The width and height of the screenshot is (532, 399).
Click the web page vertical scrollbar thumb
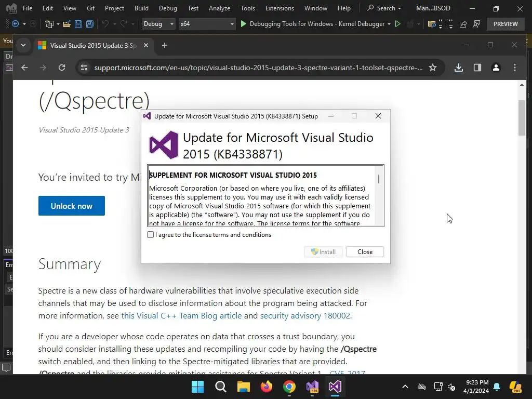(522, 118)
